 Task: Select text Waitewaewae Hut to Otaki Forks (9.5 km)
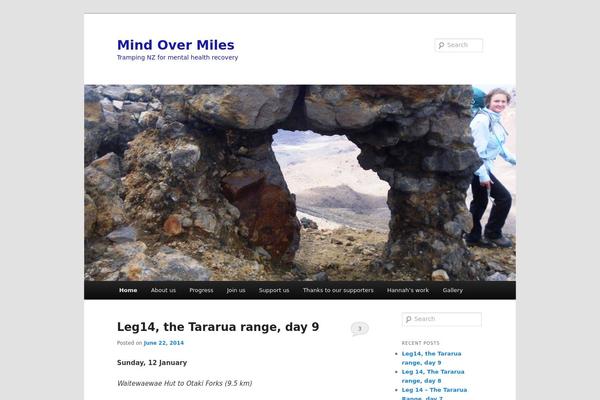pos(184,383)
